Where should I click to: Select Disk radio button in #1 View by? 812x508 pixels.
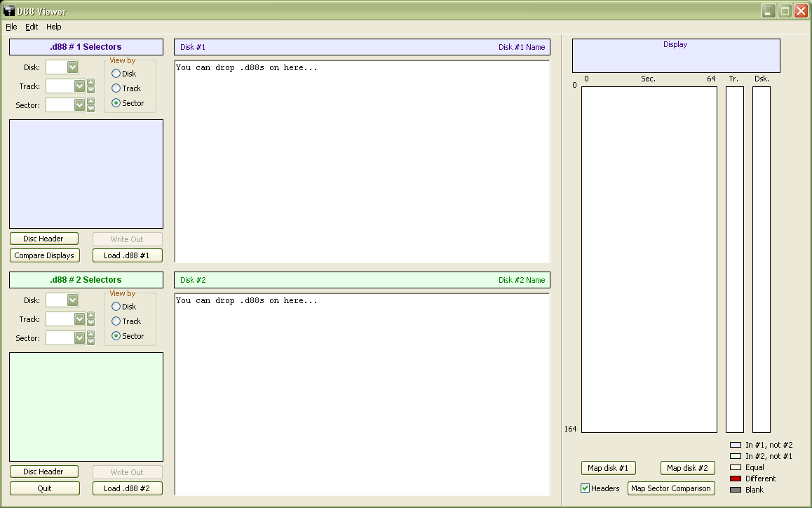pos(116,74)
